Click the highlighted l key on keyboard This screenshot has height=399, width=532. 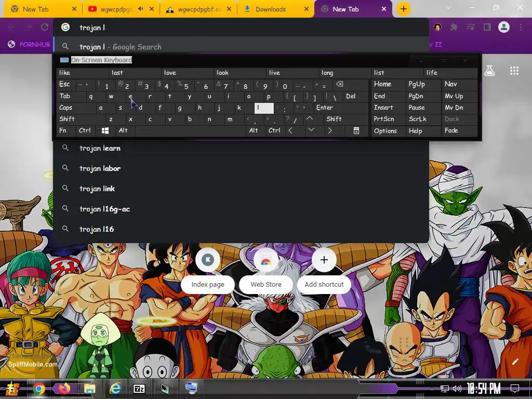click(264, 108)
